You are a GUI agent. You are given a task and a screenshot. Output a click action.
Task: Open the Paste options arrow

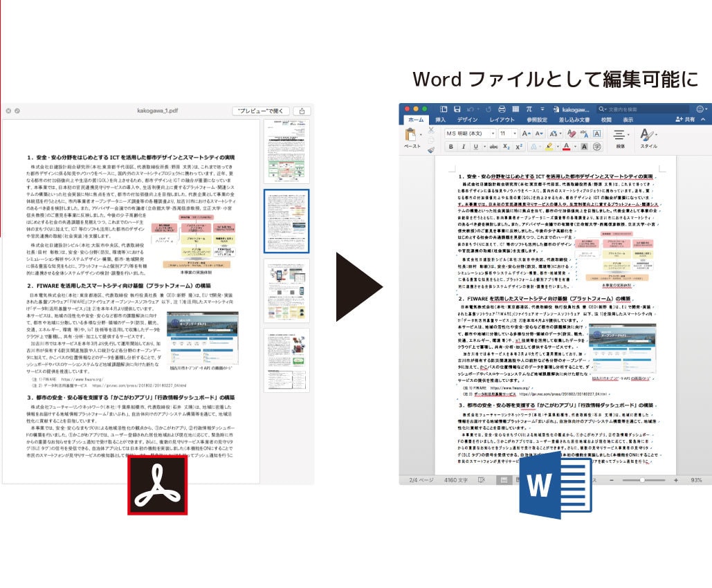[x=421, y=134]
